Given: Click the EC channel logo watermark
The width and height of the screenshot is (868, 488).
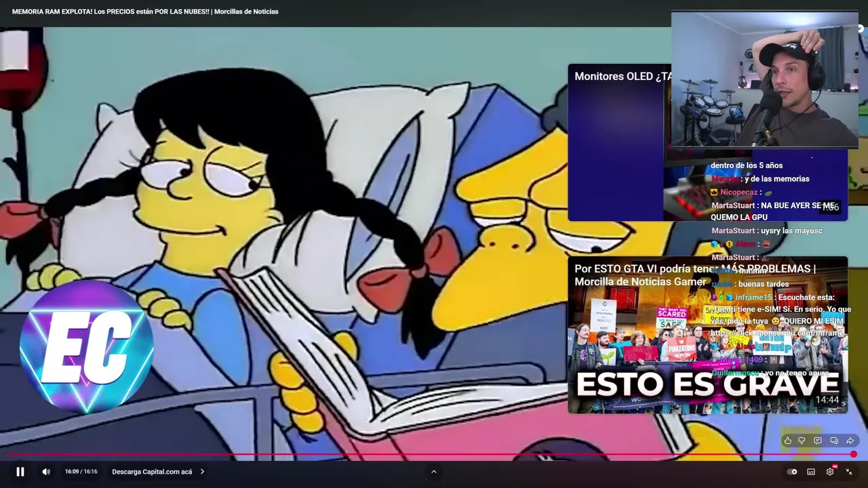Looking at the screenshot, I should pyautogui.click(x=86, y=347).
